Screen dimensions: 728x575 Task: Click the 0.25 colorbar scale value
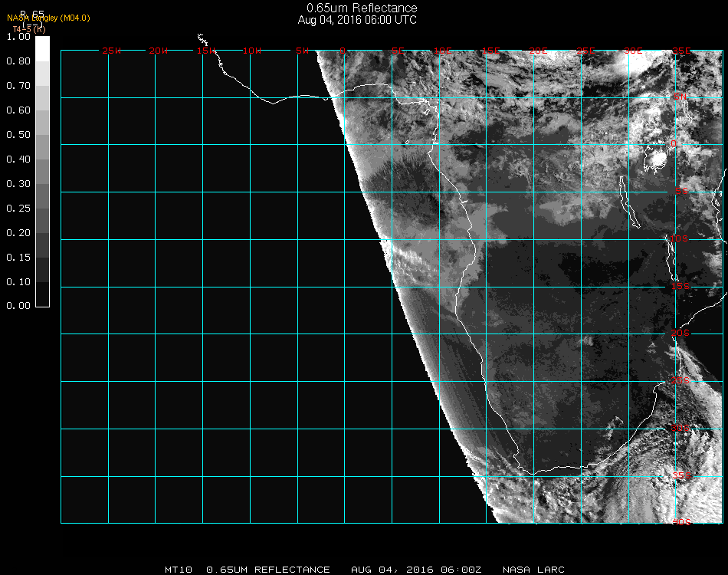[x=18, y=209]
